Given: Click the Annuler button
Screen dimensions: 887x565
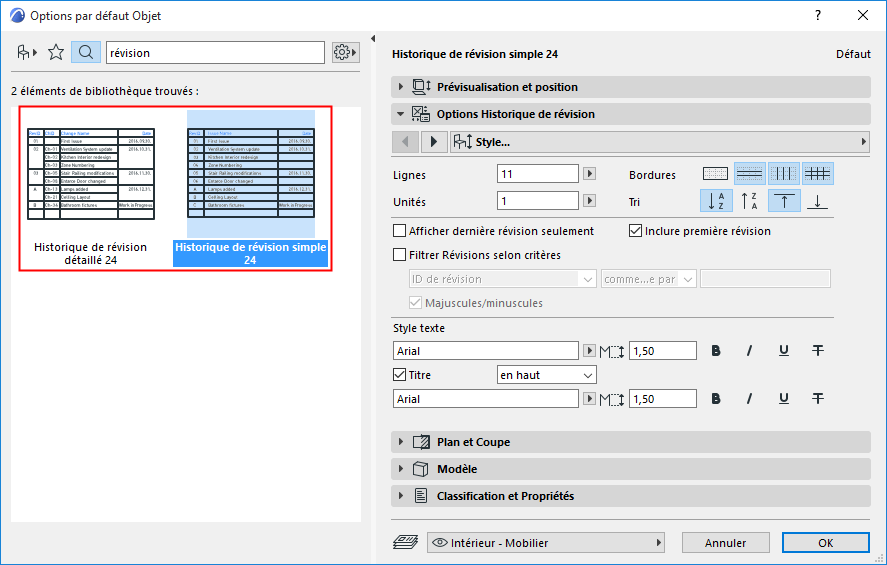Looking at the screenshot, I should pos(725,542).
